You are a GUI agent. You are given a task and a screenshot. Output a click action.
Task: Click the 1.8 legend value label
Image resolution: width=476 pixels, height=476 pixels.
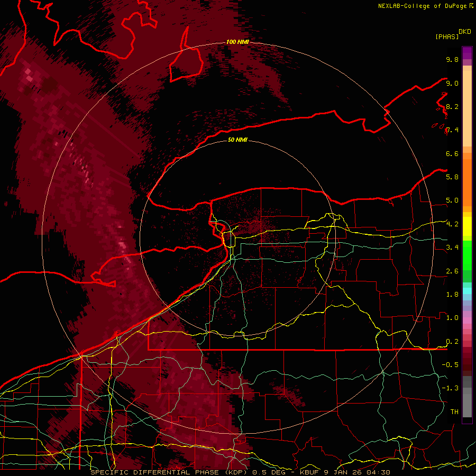[452, 294]
